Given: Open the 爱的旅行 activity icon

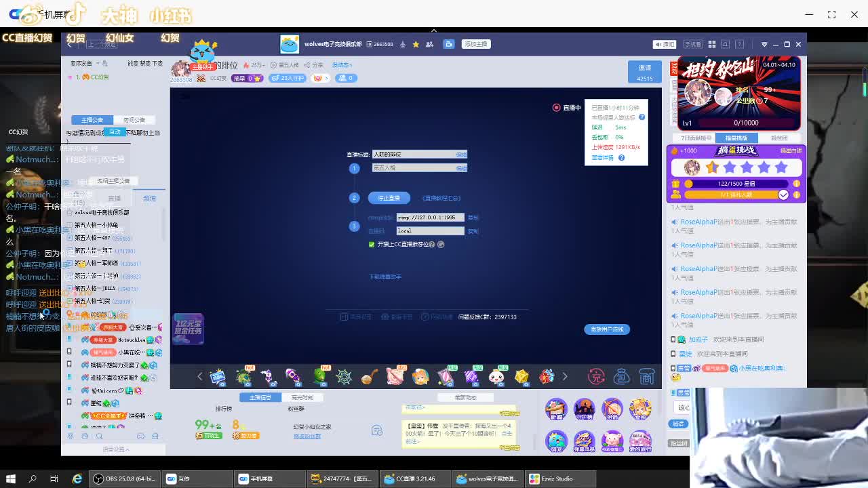Looking at the screenshot, I should tap(640, 441).
